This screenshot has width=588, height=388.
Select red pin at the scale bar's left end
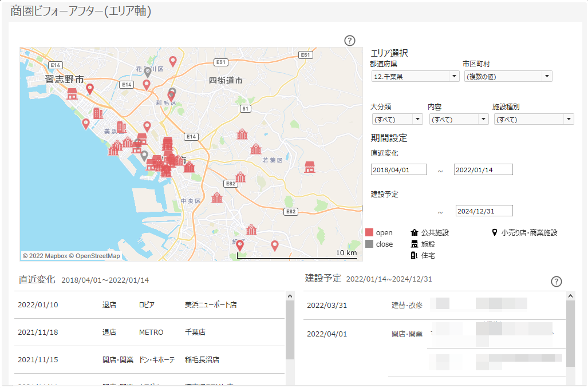[x=240, y=246]
